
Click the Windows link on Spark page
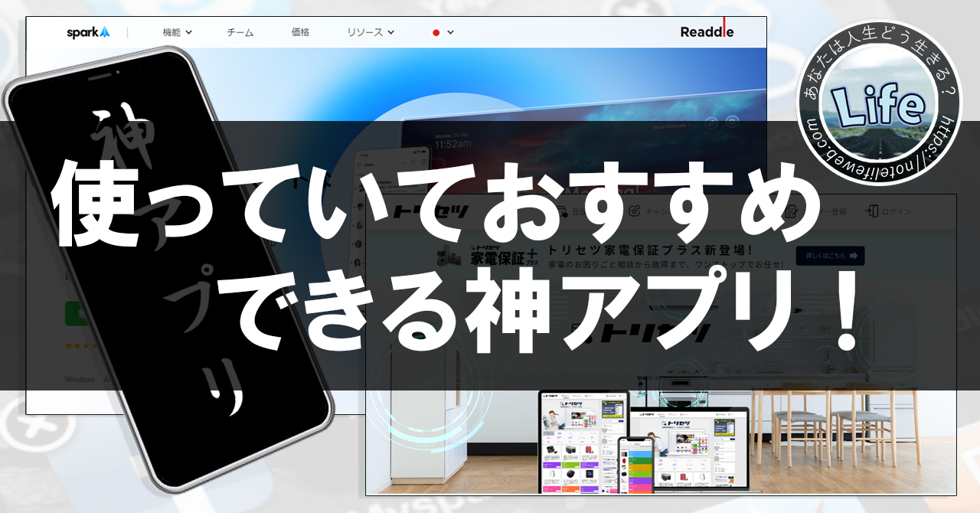[x=80, y=378]
